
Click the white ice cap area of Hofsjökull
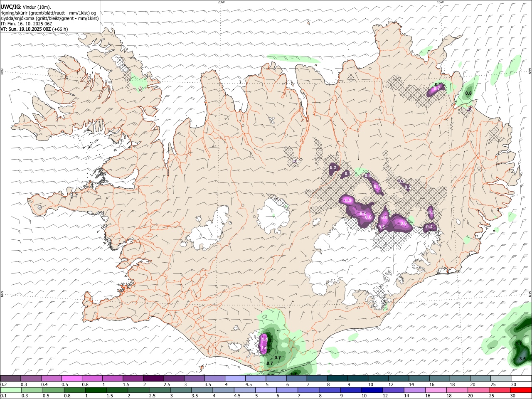[x=272, y=216]
